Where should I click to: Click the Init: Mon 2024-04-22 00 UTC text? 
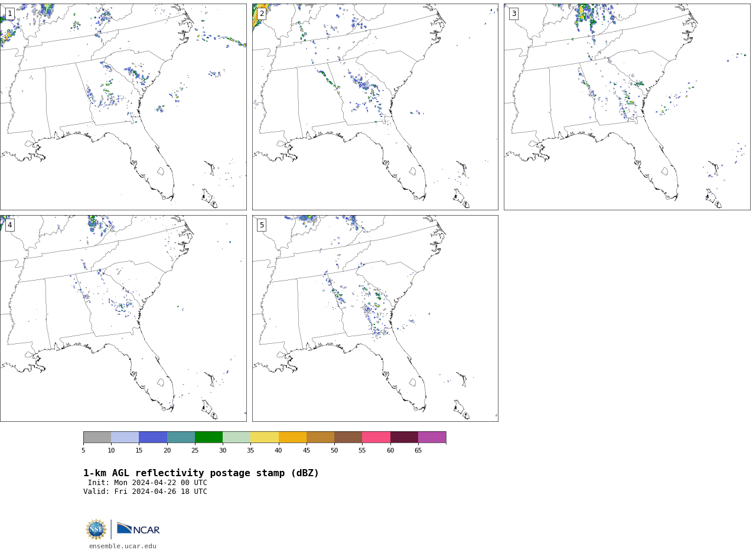[148, 483]
